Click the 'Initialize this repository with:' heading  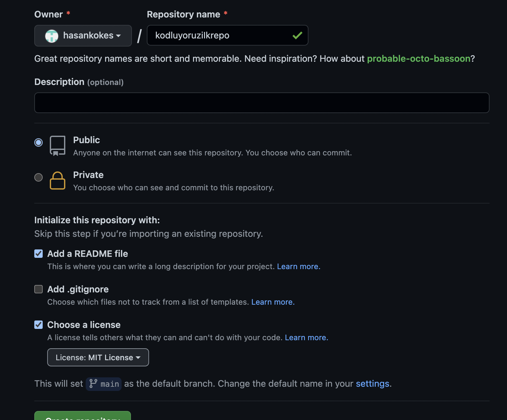tap(97, 220)
